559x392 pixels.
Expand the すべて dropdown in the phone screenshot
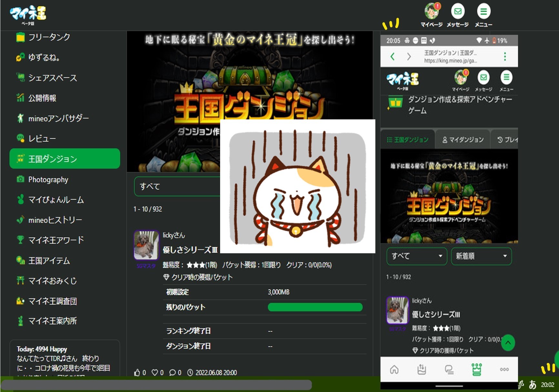tap(417, 256)
